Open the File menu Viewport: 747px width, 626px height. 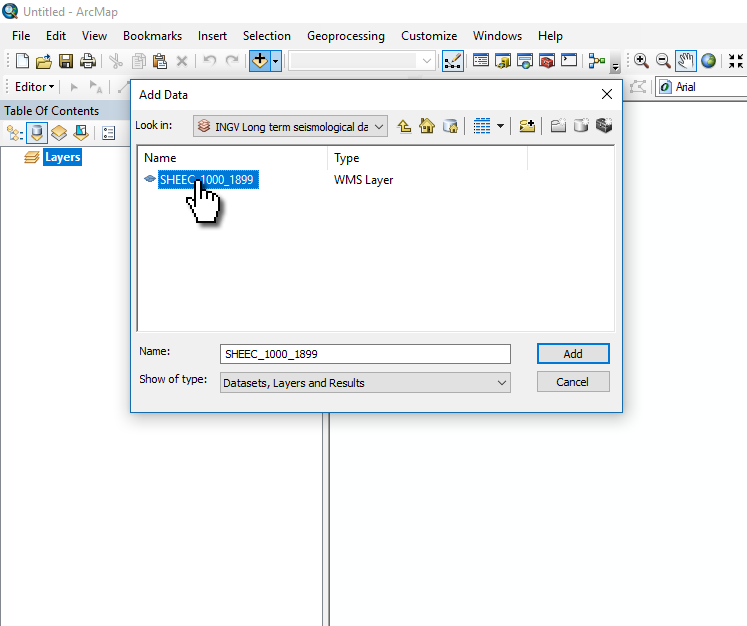pyautogui.click(x=21, y=36)
